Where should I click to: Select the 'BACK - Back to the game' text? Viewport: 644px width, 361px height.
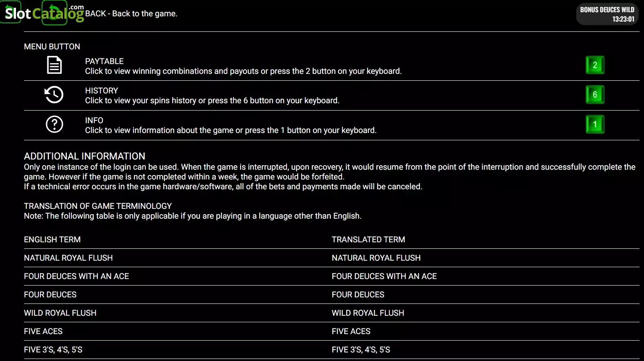(131, 13)
